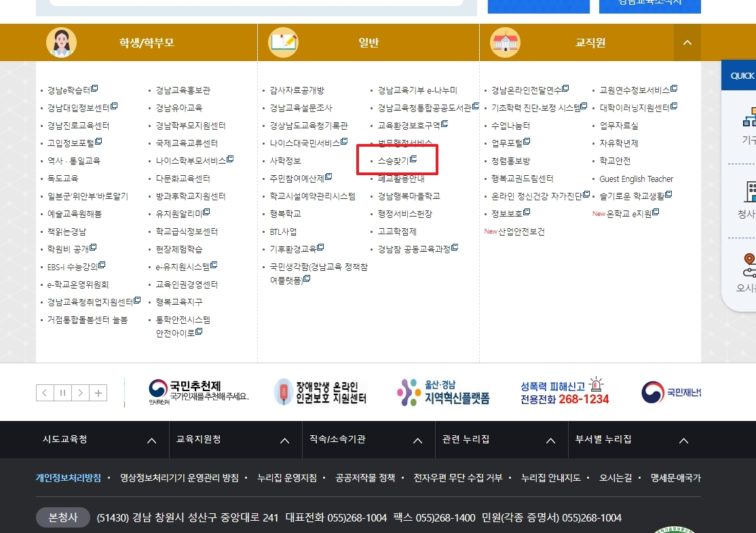The image size is (756, 533).
Task: Click the 오시는길 map pin quick icon
Action: [x=749, y=265]
